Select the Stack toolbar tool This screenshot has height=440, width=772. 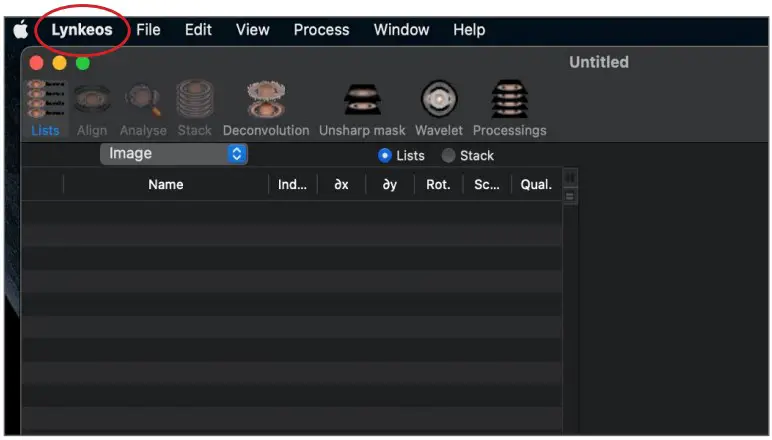[195, 108]
